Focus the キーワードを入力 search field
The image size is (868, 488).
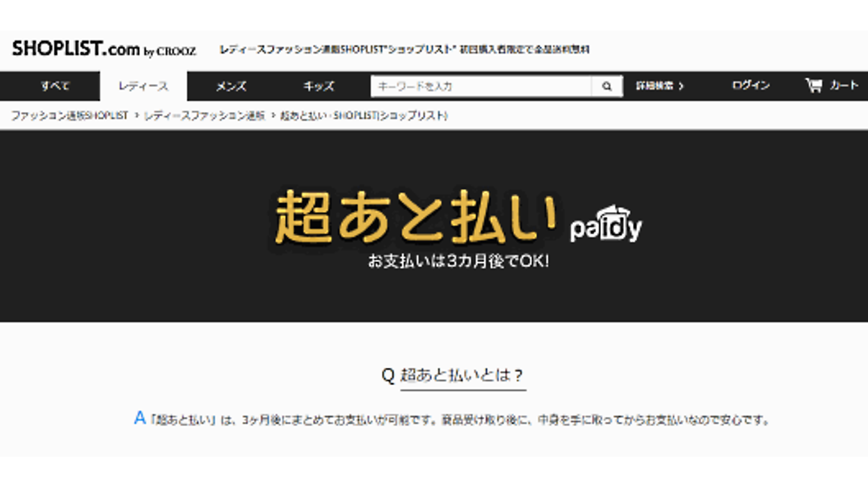pyautogui.click(x=481, y=87)
